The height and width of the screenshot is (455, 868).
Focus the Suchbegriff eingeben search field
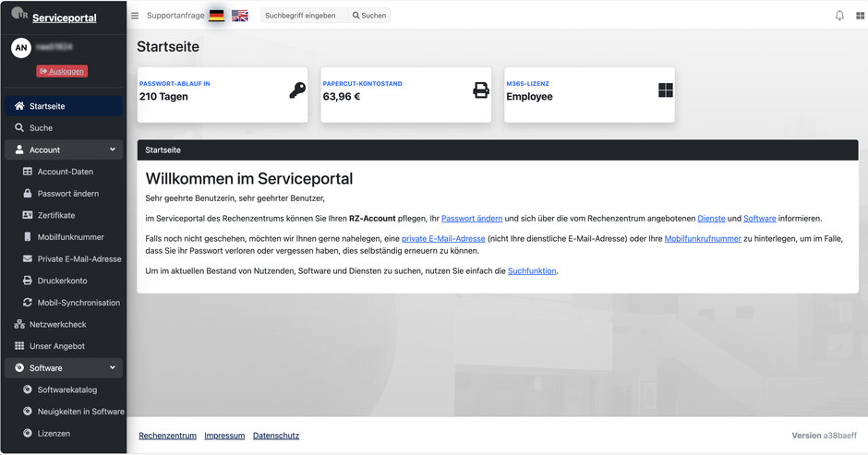coord(304,16)
